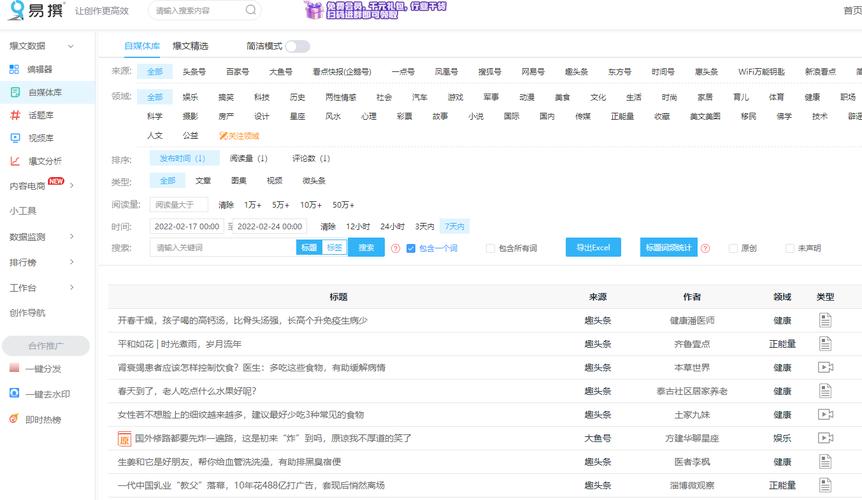
Task: Check the 原创 checkbox
Action: coord(733,248)
